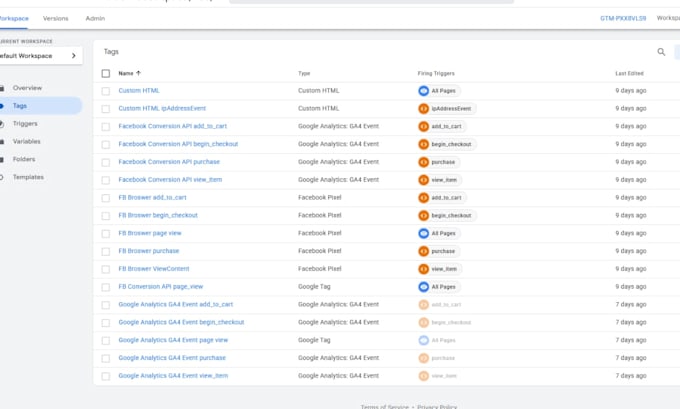
Task: Switch to the Versions tab
Action: pos(56,19)
